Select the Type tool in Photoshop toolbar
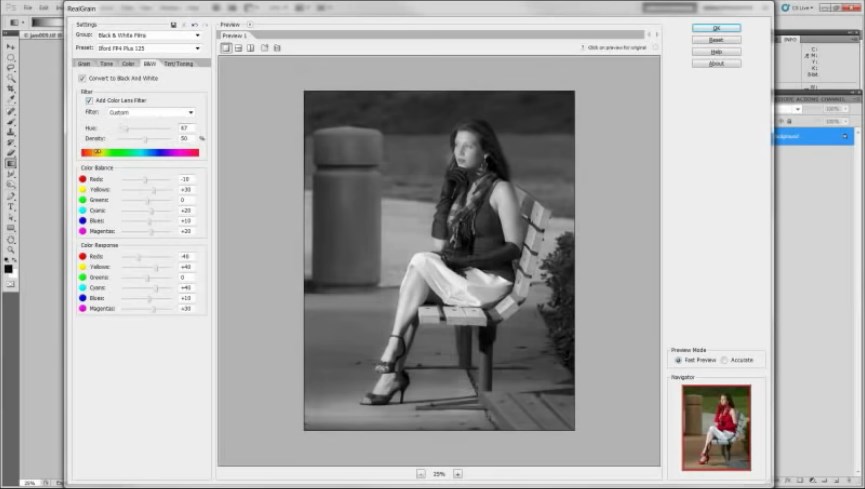Screen dimensions: 865x489 click(11, 206)
